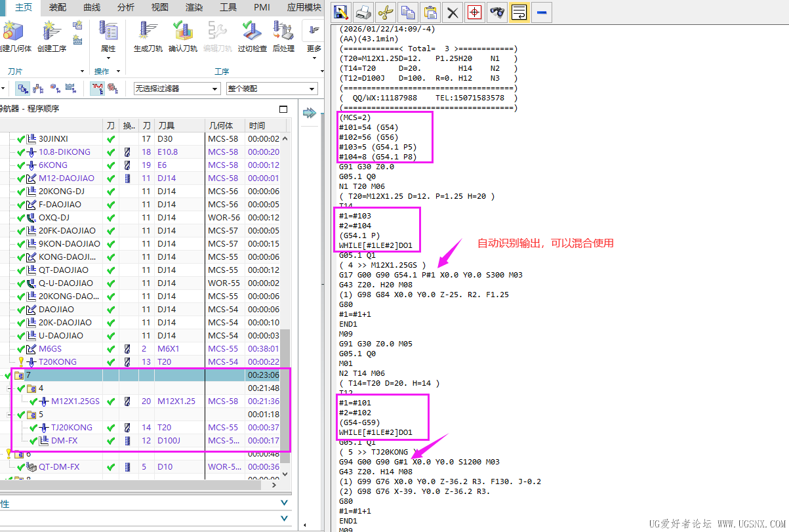This screenshot has width=789, height=532.
Task: Click the Generate Tool Path (生成刀轨) icon
Action: click(x=148, y=31)
